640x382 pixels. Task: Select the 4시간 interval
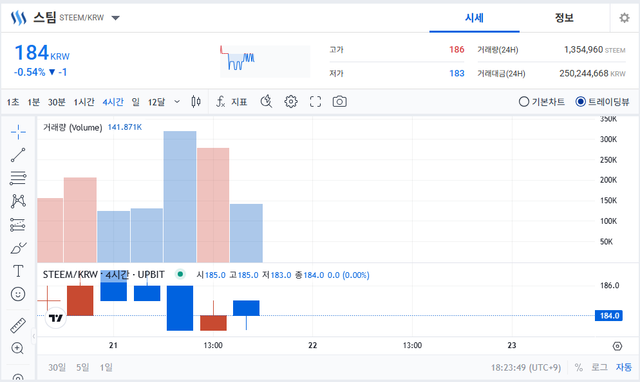(113, 102)
